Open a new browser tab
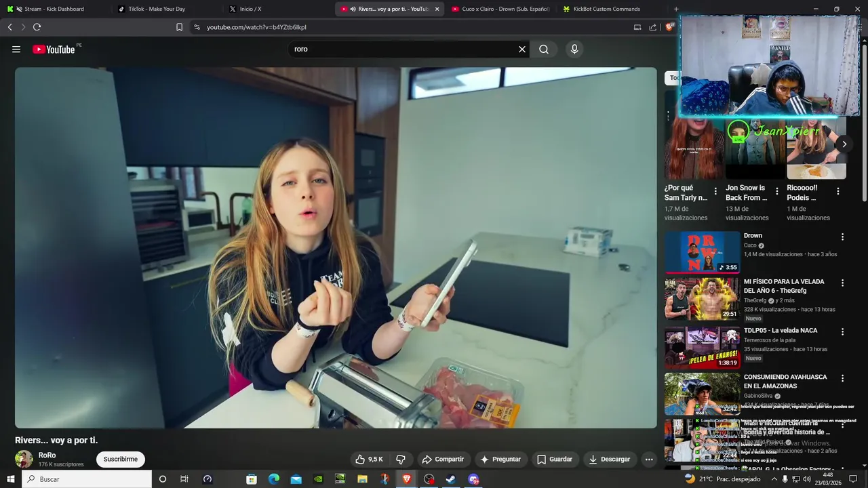This screenshot has height=488, width=868. [676, 9]
